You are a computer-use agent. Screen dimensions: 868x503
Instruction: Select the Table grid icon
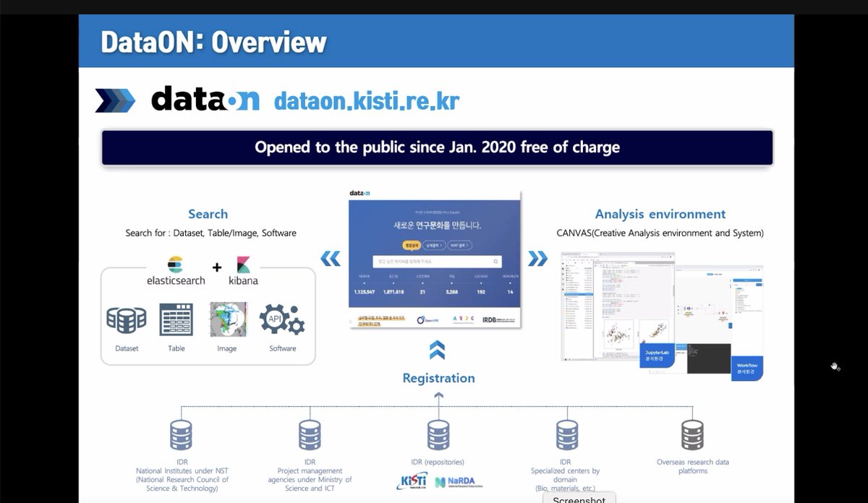click(176, 319)
